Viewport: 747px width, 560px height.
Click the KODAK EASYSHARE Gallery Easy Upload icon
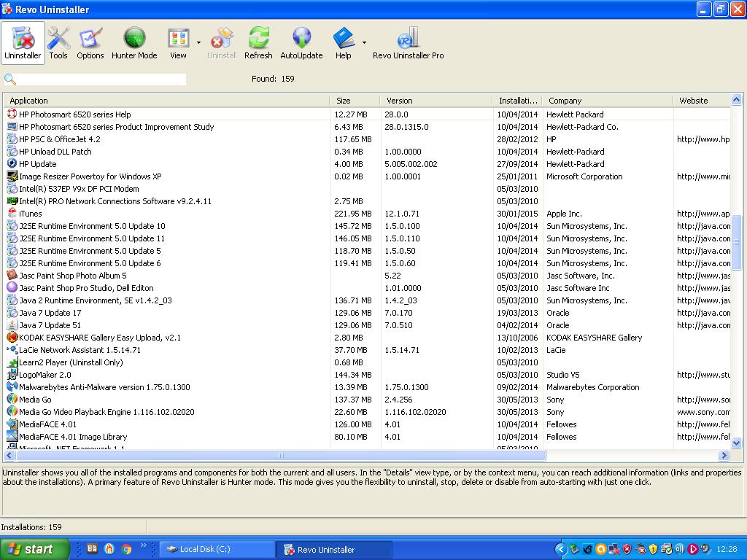pyautogui.click(x=12, y=337)
